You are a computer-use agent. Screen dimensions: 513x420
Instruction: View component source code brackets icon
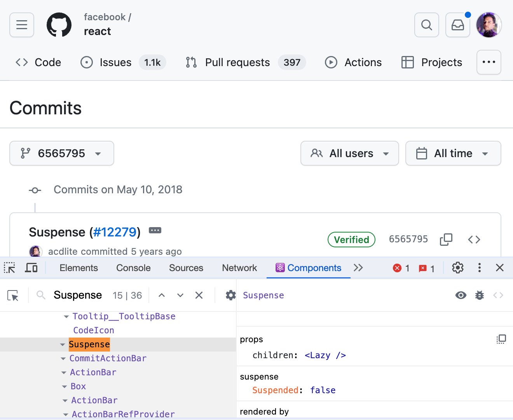click(x=498, y=295)
